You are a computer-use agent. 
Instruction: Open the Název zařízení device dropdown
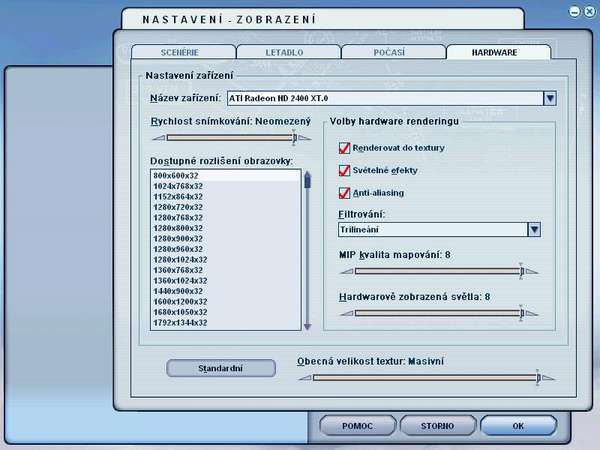[x=549, y=98]
